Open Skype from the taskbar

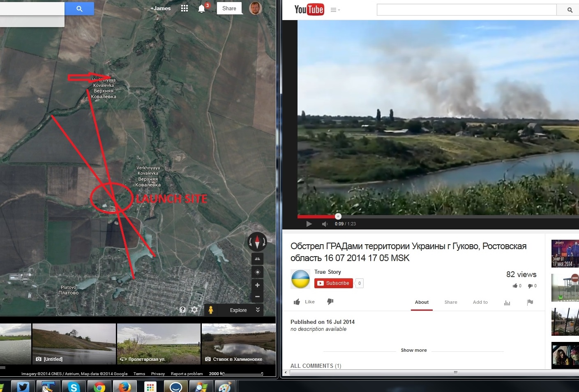[74, 387]
